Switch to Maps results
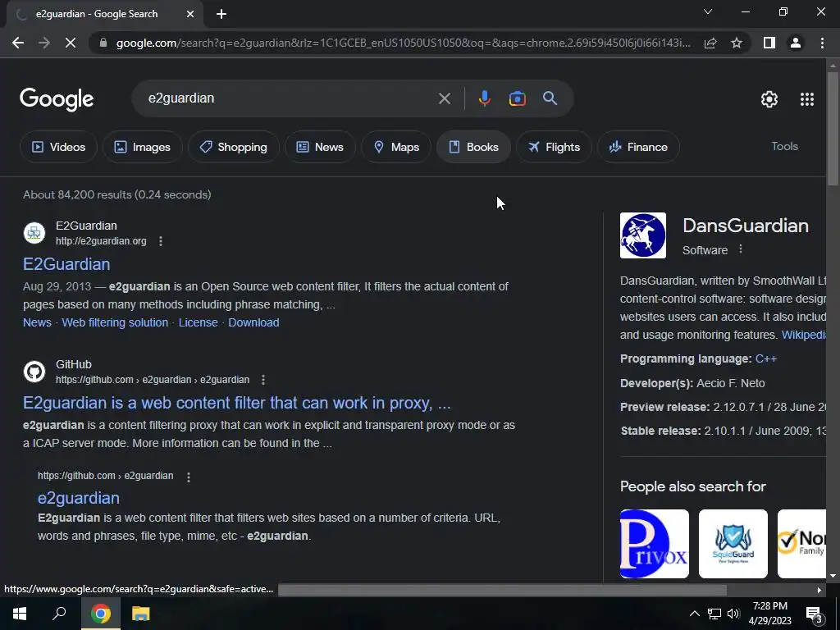 coord(396,147)
